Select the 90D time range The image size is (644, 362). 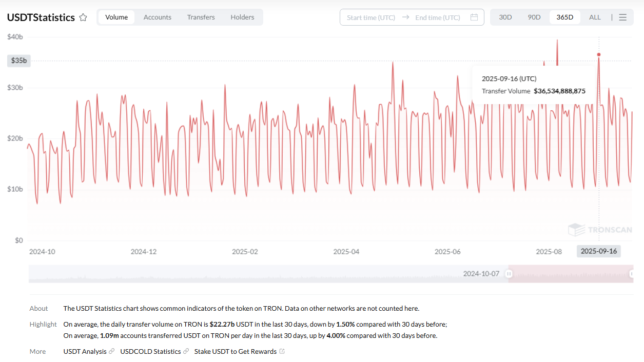[534, 17]
